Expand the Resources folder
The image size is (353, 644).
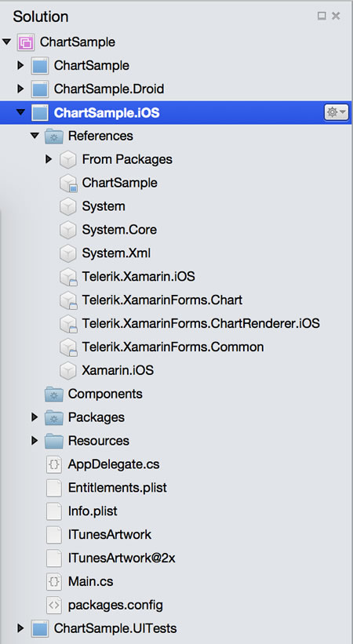point(35,441)
